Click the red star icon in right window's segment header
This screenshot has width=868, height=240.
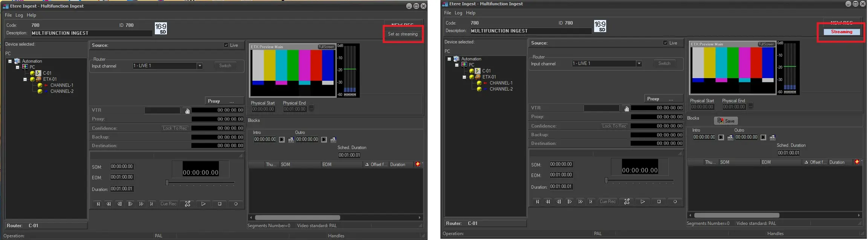[857, 162]
